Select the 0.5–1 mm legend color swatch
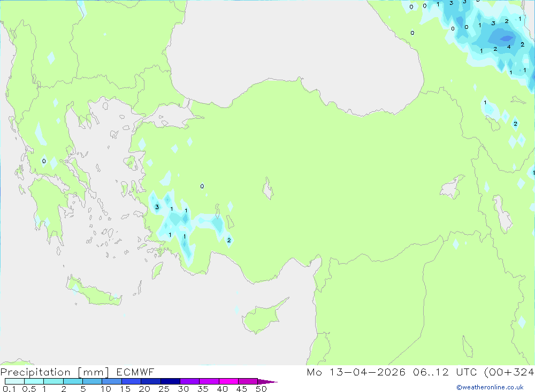 pyautogui.click(x=34, y=381)
